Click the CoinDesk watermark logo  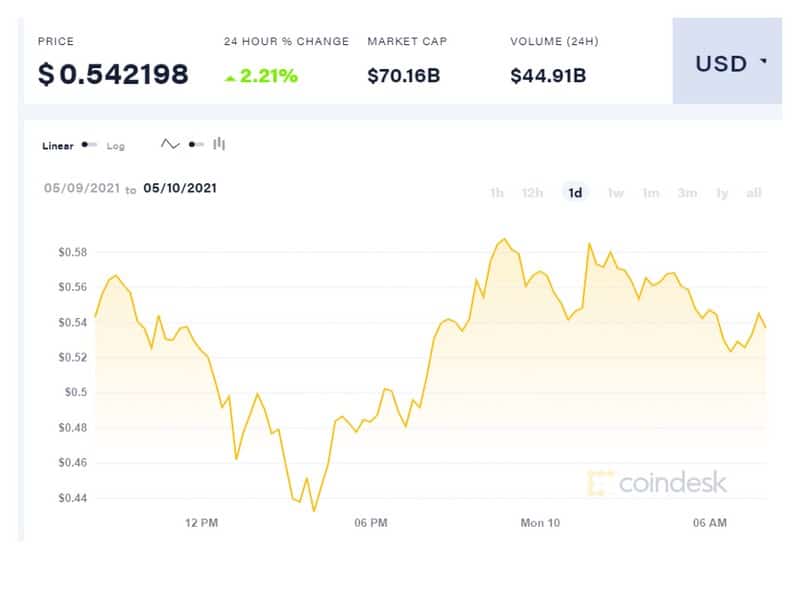657,483
